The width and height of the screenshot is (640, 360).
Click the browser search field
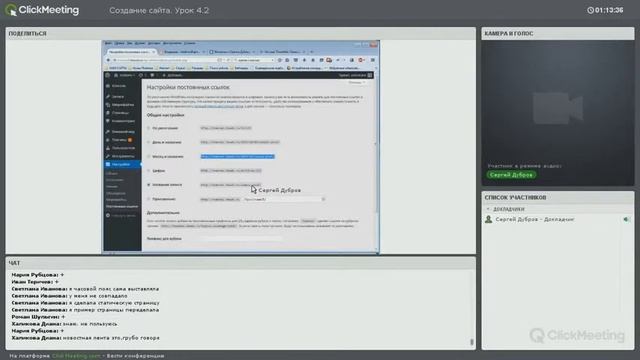pos(254,60)
